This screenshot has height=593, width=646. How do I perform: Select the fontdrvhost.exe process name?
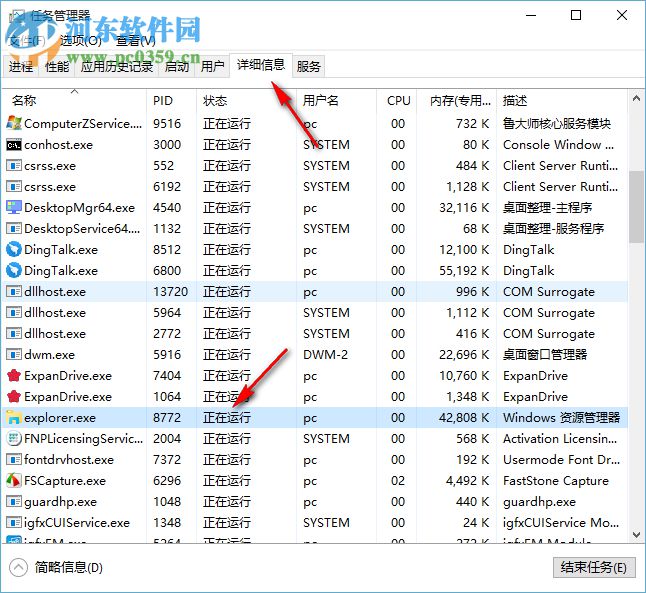tap(69, 459)
